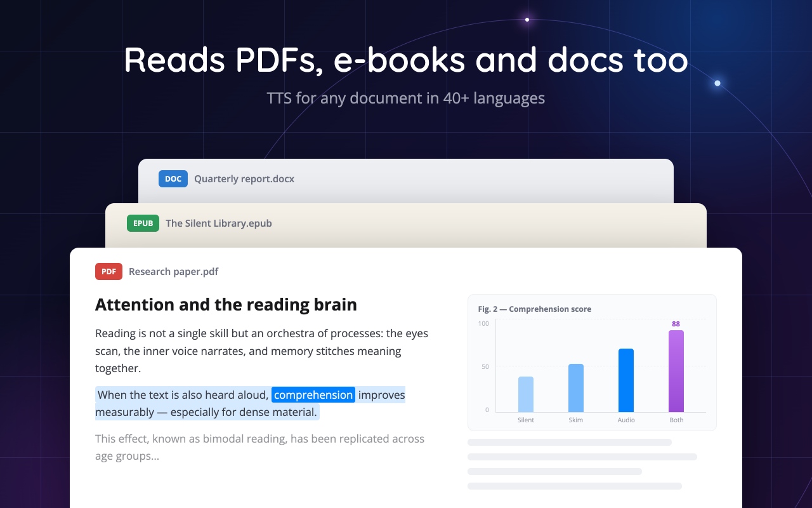The width and height of the screenshot is (812, 508).
Task: Click the Skim bar in the chart
Action: point(576,388)
